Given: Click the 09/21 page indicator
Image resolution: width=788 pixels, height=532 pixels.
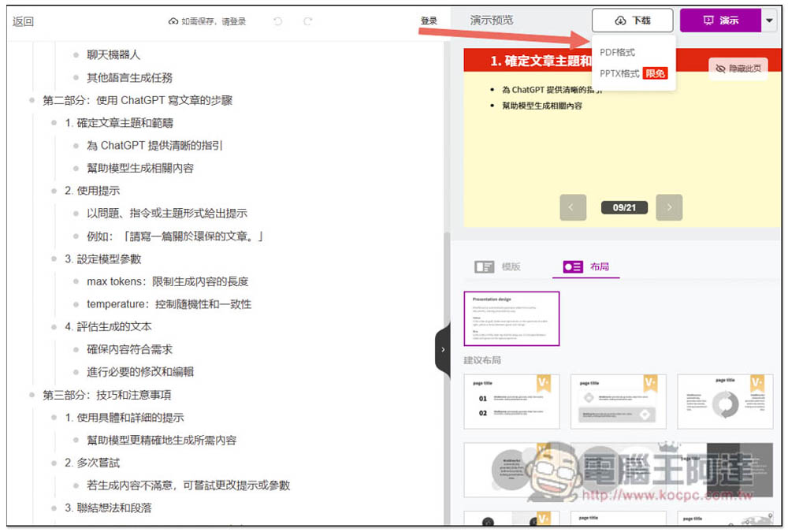Looking at the screenshot, I should 623,207.
